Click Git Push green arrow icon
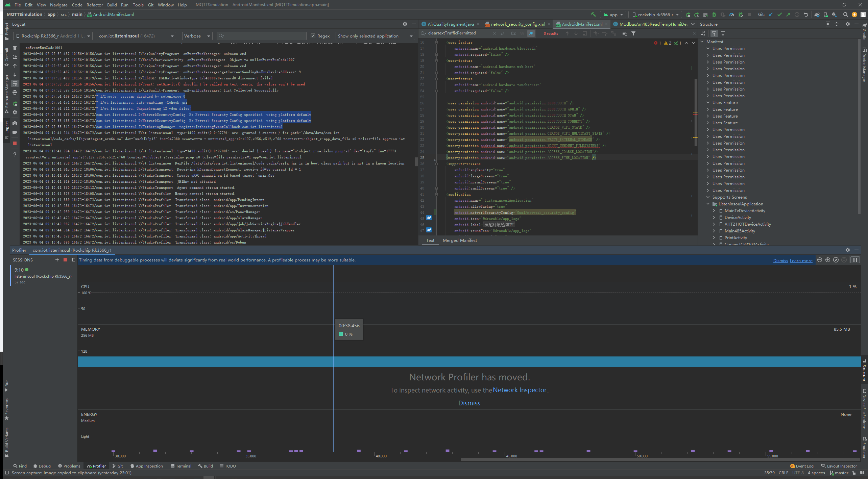 tap(788, 15)
